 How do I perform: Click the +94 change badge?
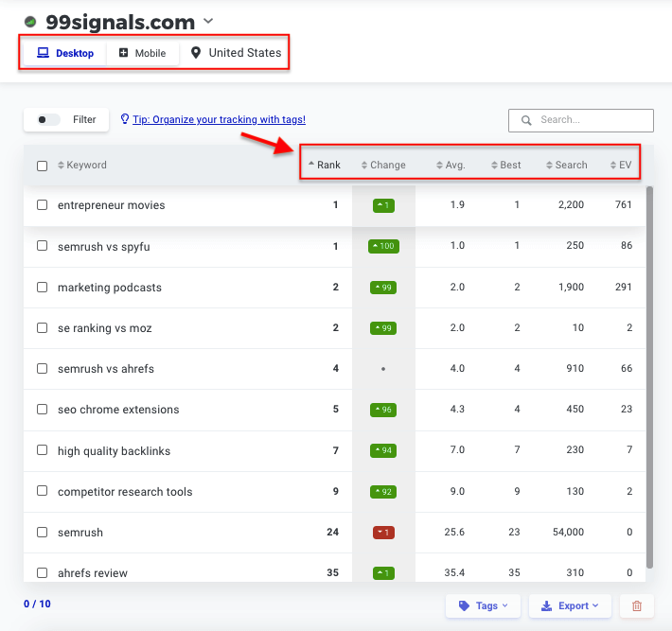pos(383,450)
